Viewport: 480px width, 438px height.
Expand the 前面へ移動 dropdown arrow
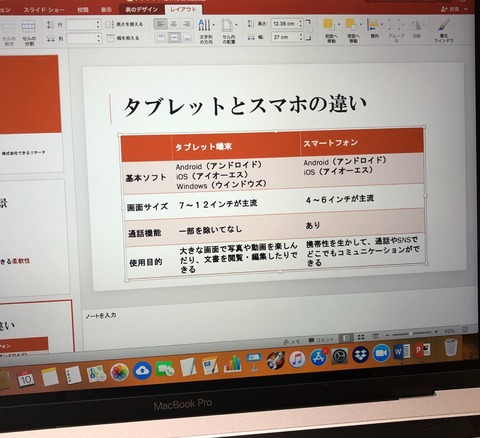point(339,24)
